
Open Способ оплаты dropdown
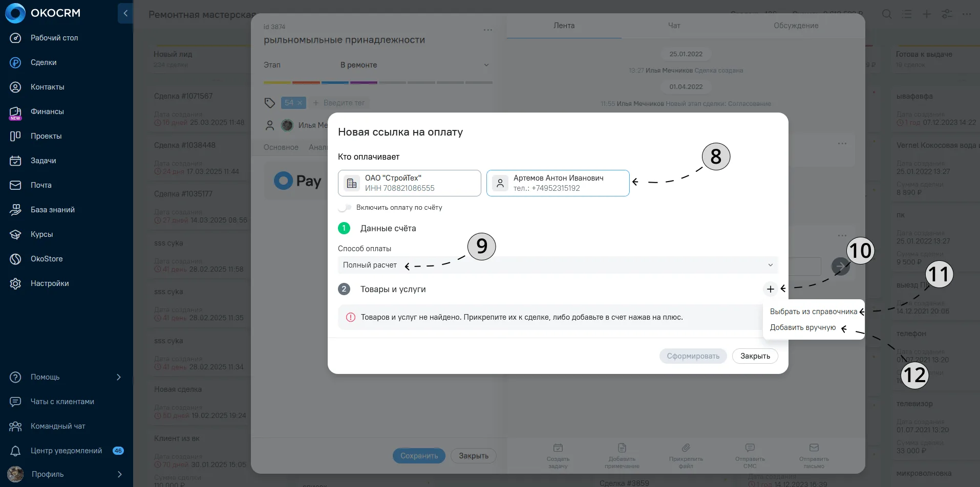[558, 265]
